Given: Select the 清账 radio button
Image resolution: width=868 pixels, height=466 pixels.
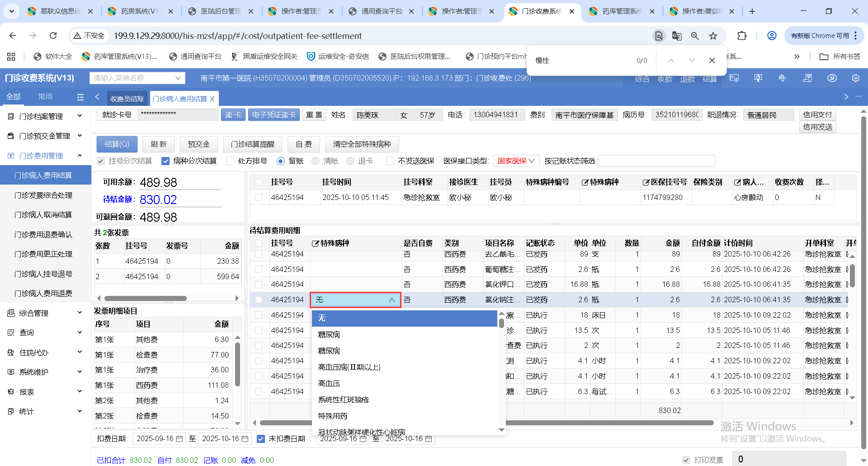Looking at the screenshot, I should click(x=316, y=161).
